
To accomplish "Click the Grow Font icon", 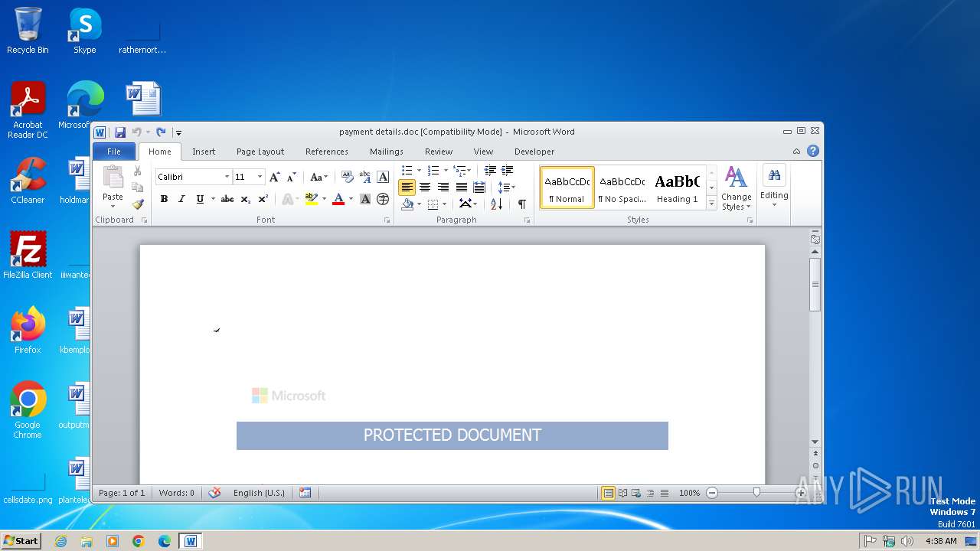I will (275, 177).
